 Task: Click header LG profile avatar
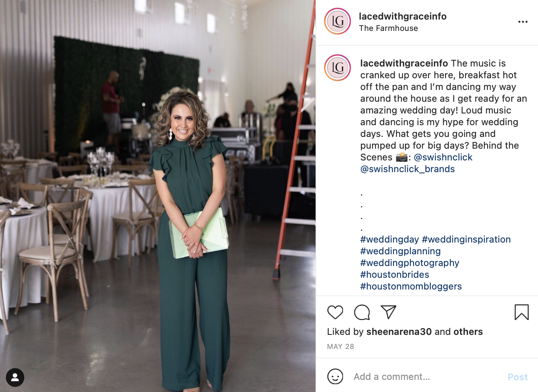(x=338, y=21)
